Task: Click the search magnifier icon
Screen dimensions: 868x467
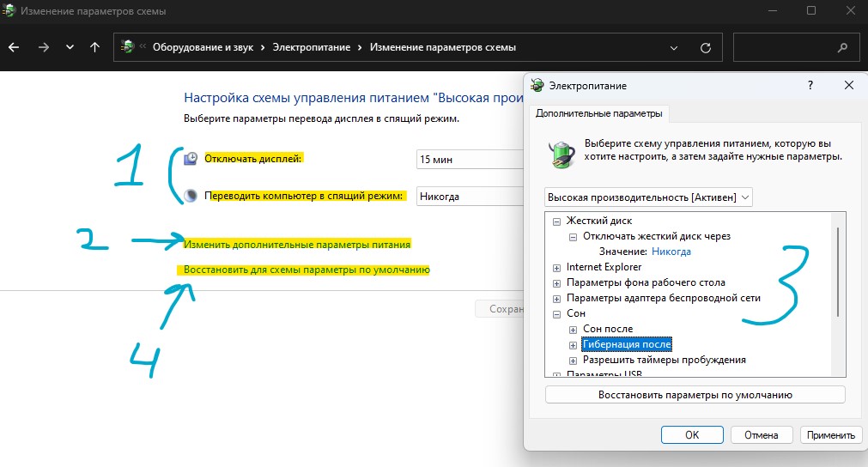Action: (842, 47)
